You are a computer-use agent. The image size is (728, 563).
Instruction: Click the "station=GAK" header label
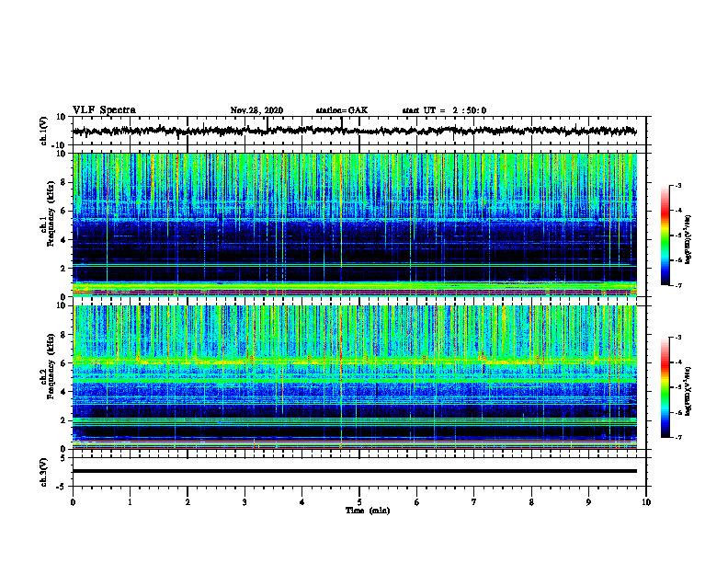click(x=342, y=110)
